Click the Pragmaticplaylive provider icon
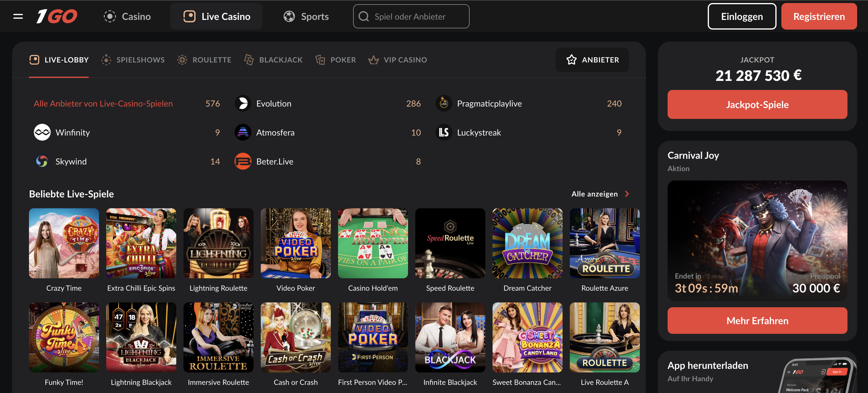 pyautogui.click(x=443, y=104)
